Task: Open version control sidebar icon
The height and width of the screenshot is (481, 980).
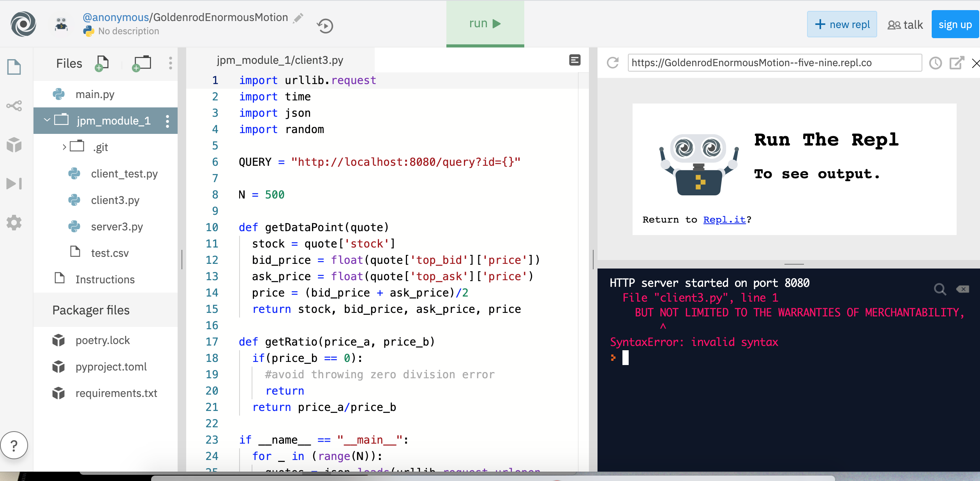Action: coord(14,105)
